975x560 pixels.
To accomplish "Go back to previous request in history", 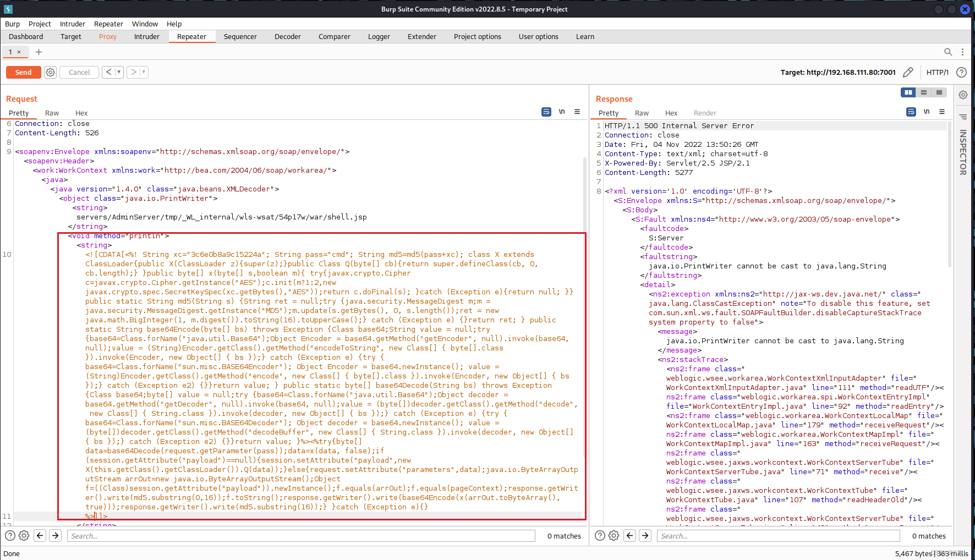I will coord(108,72).
